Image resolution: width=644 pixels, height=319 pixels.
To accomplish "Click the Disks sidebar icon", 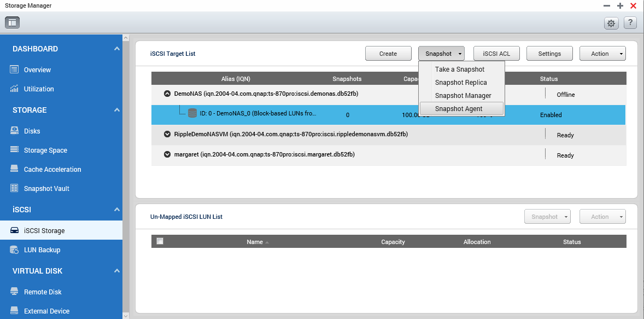I will 14,131.
